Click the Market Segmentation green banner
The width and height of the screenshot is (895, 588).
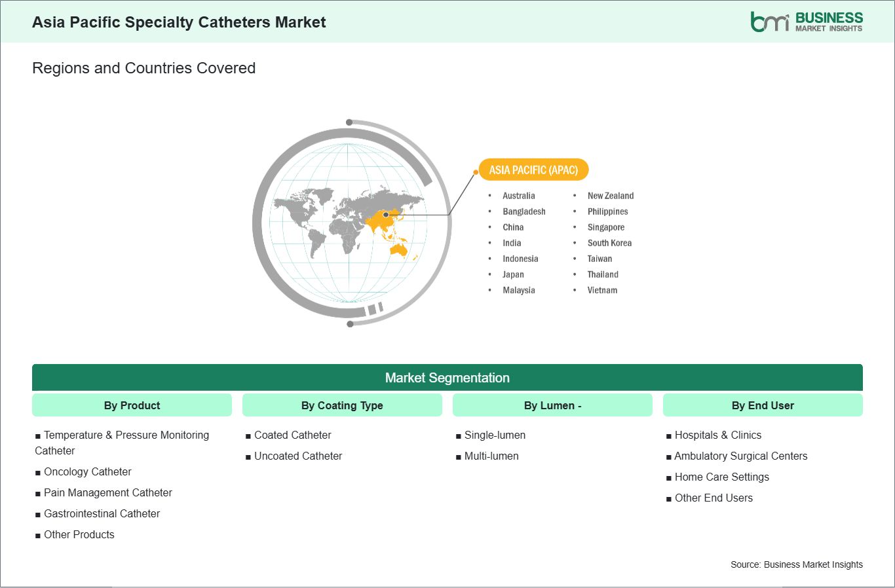coord(447,378)
